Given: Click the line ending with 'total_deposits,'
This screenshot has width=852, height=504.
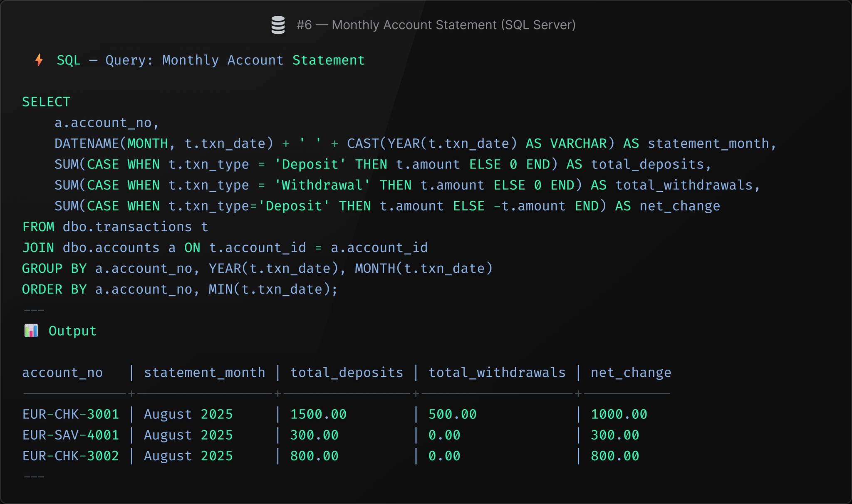Looking at the screenshot, I should (383, 164).
